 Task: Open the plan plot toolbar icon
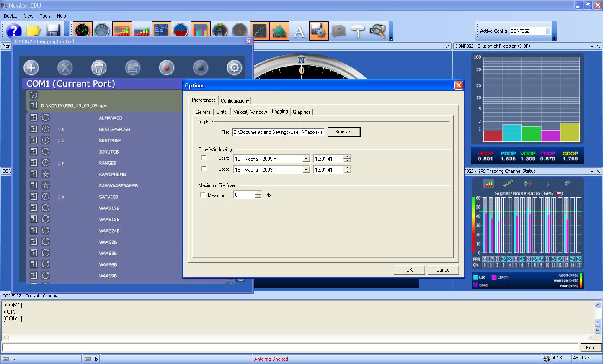point(260,31)
